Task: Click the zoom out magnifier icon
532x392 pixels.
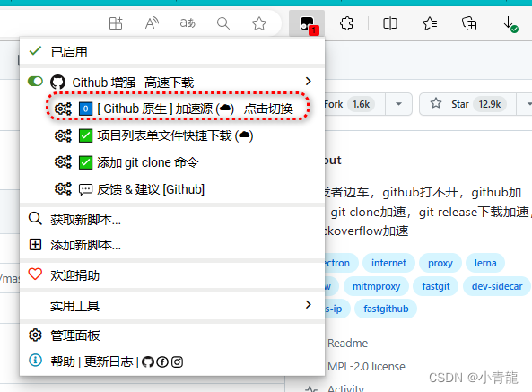Action: [x=223, y=23]
